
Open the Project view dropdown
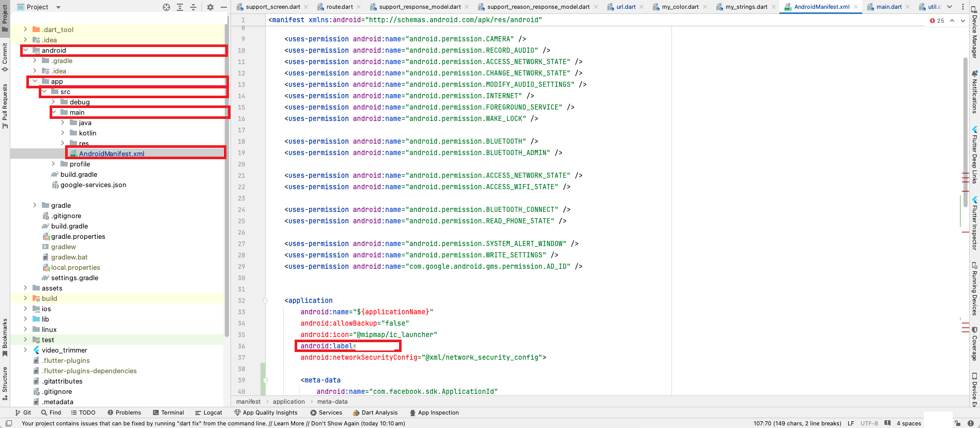pos(58,7)
